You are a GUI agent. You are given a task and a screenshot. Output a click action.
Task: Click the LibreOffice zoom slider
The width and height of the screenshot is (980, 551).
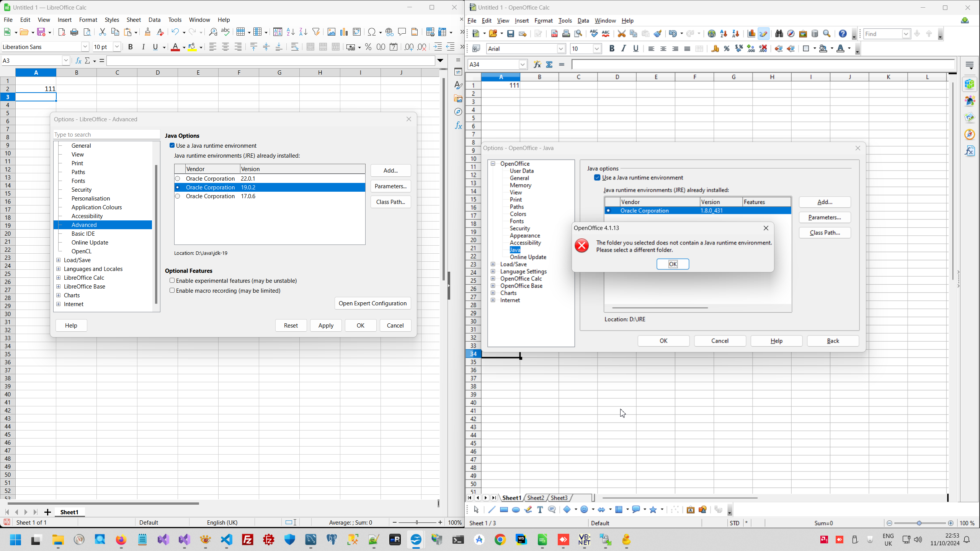click(x=417, y=522)
